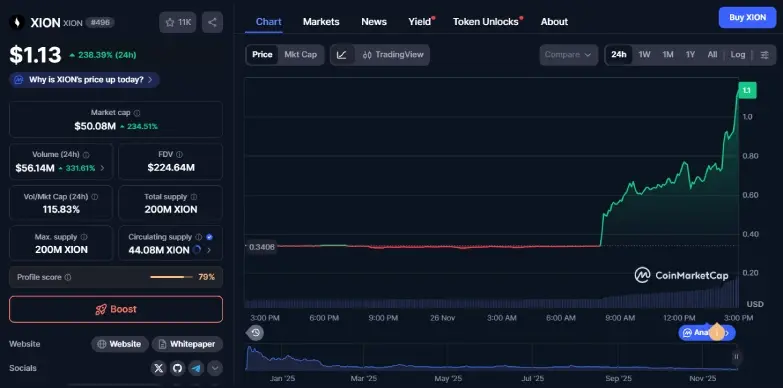
Task: Click the 200M XION total supply value
Action: [171, 209]
